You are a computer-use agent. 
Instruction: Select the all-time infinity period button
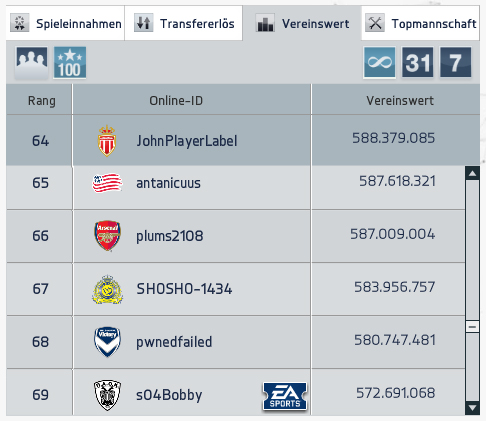379,62
